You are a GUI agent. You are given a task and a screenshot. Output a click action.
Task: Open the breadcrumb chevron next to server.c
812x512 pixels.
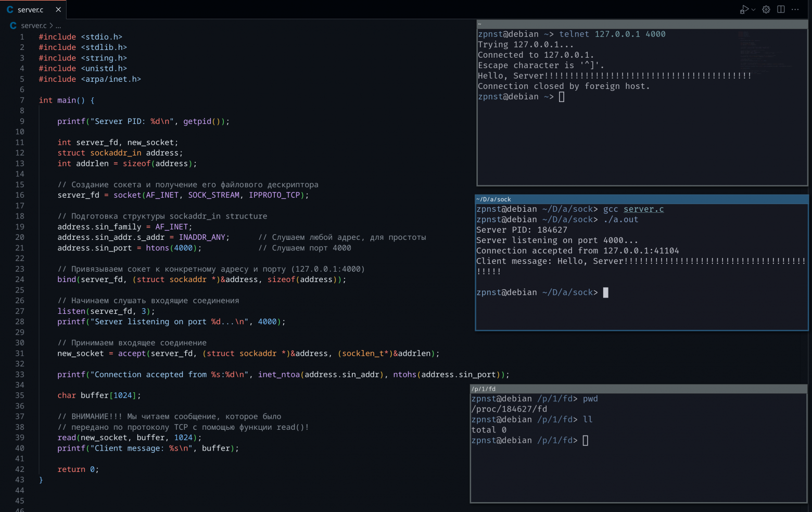tap(50, 25)
